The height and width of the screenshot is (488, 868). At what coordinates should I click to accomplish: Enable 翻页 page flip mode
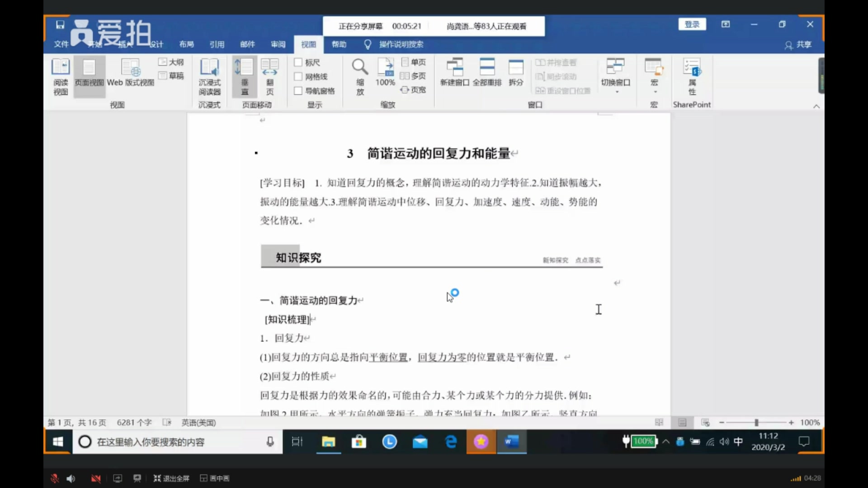tap(270, 76)
